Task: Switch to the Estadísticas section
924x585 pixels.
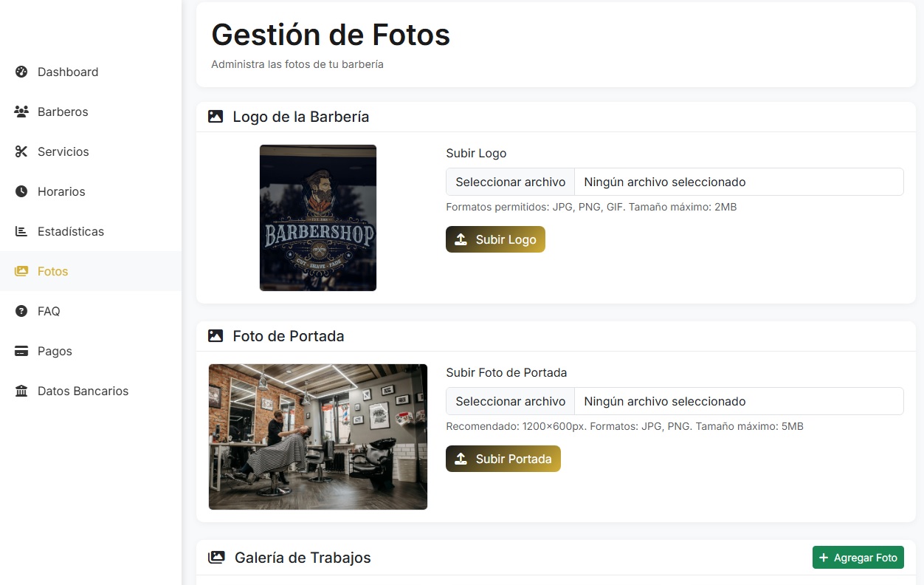Action: [71, 231]
